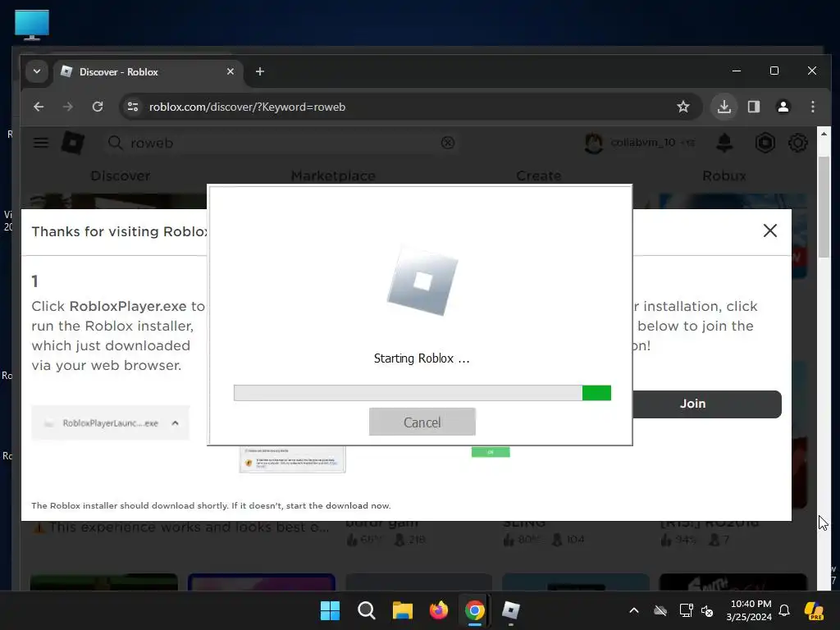The width and height of the screenshot is (840, 630).
Task: Open Firefox from the taskbar
Action: [x=439, y=610]
